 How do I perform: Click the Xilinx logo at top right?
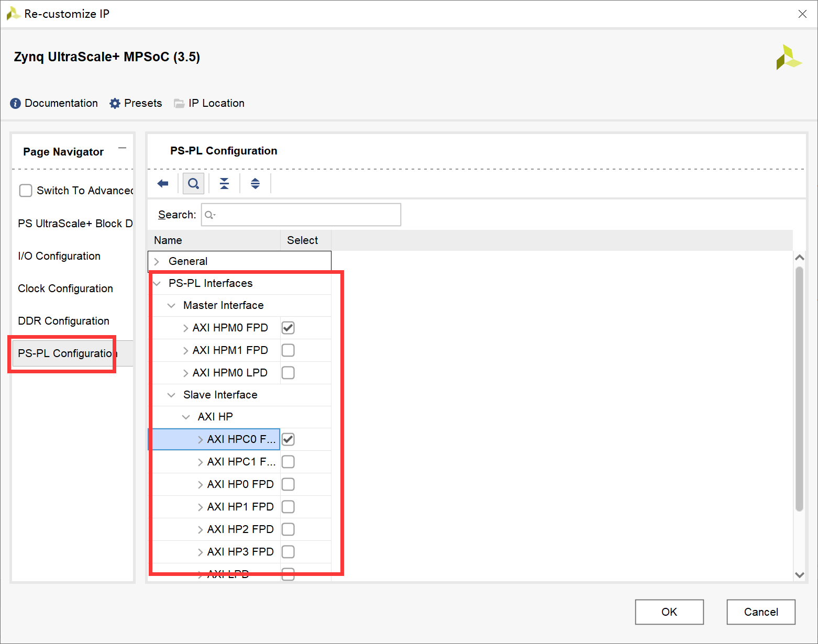[x=789, y=57]
